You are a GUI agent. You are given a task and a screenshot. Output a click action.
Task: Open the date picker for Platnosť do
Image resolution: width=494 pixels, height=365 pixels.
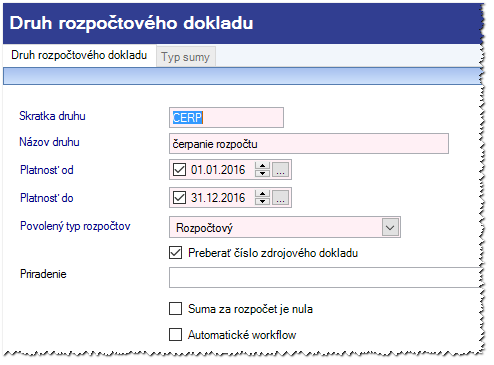[x=281, y=198]
